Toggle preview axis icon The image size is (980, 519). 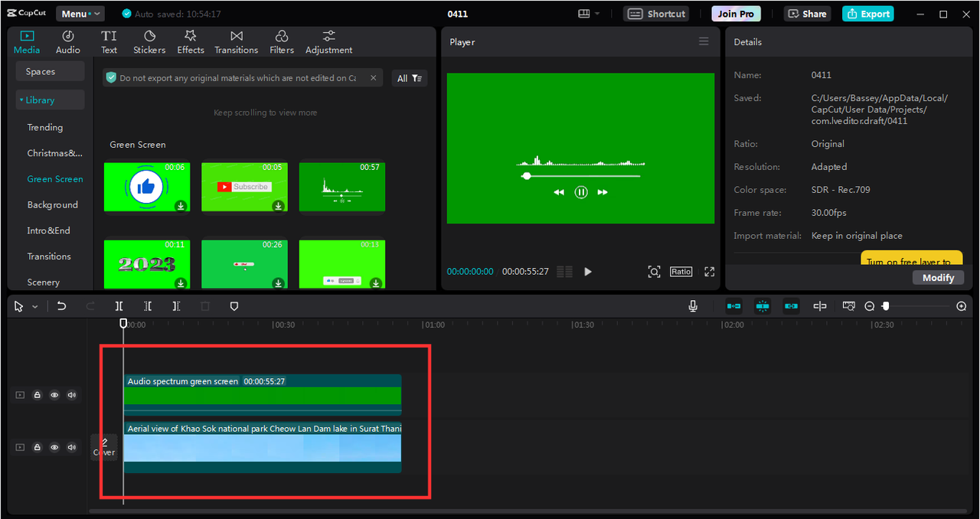tap(820, 306)
